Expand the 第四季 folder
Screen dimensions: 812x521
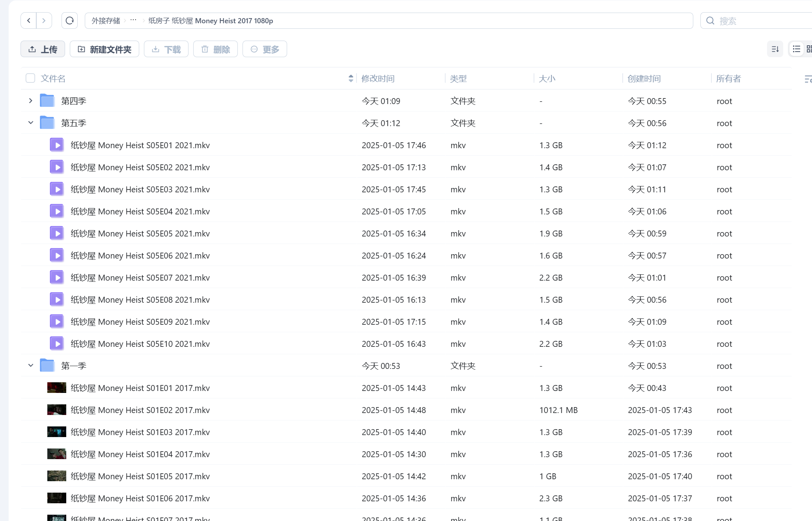point(30,100)
